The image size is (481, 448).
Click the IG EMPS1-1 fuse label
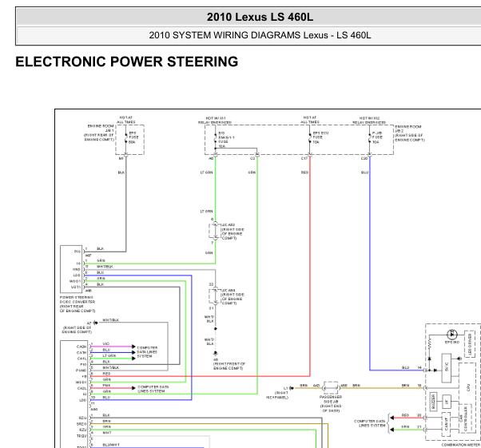226,140
